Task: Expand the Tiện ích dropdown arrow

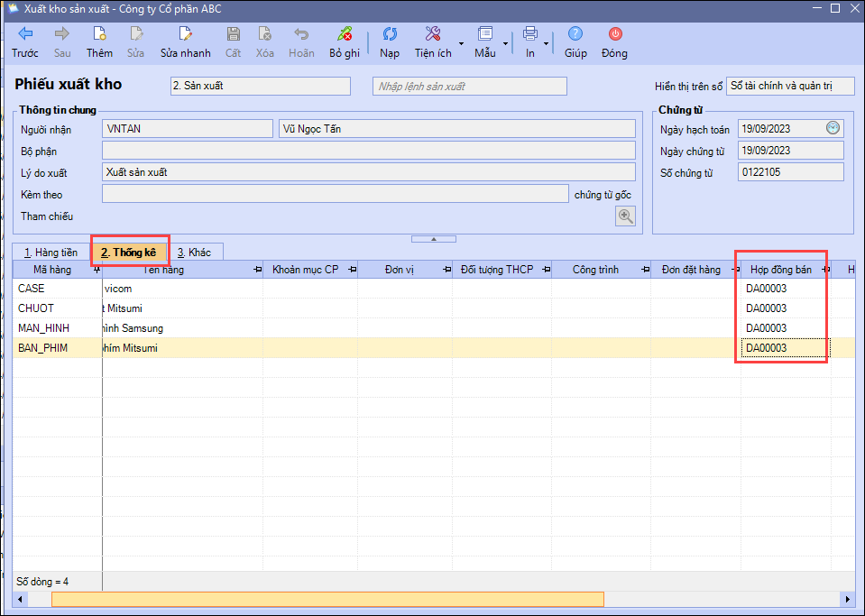Action: (x=461, y=42)
